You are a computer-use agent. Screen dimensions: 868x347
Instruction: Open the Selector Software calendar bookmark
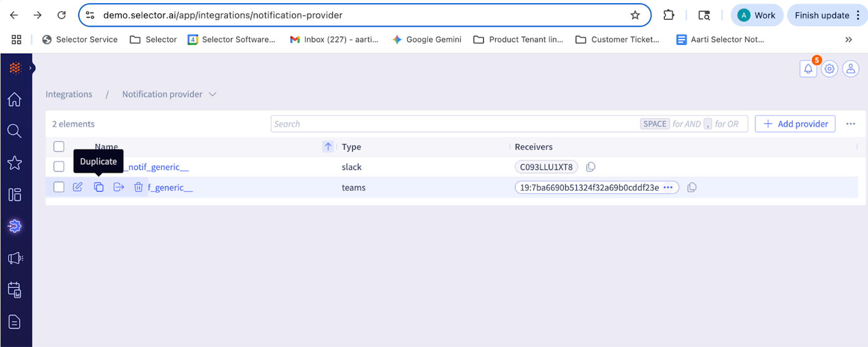coord(231,39)
